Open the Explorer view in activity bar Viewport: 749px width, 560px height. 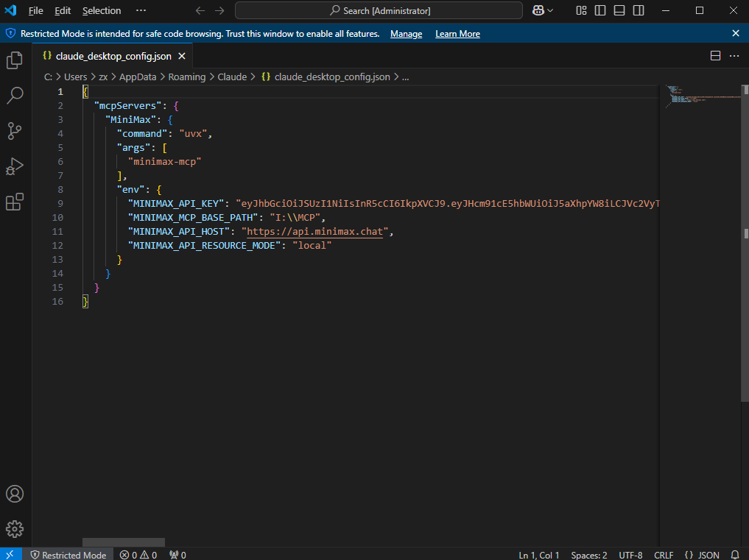coord(15,60)
